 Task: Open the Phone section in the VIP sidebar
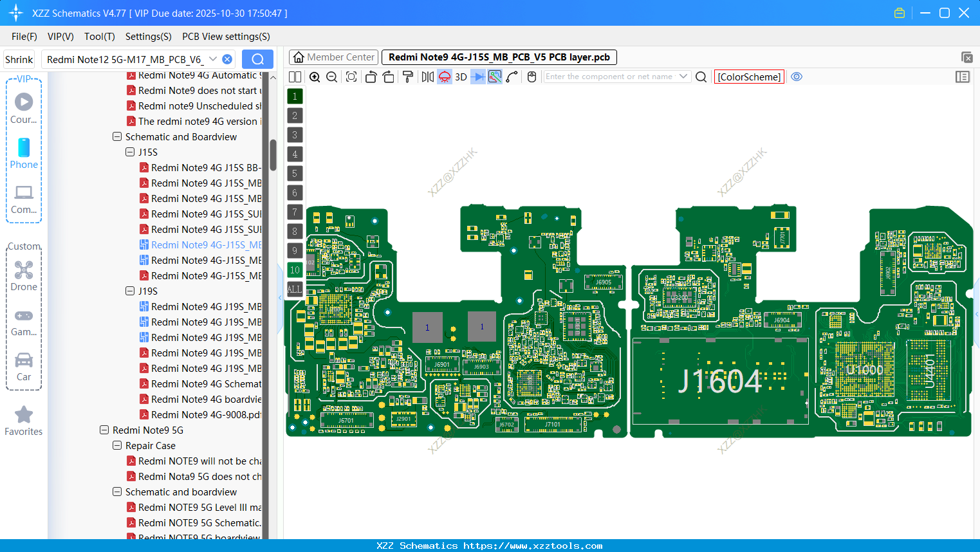pos(24,154)
